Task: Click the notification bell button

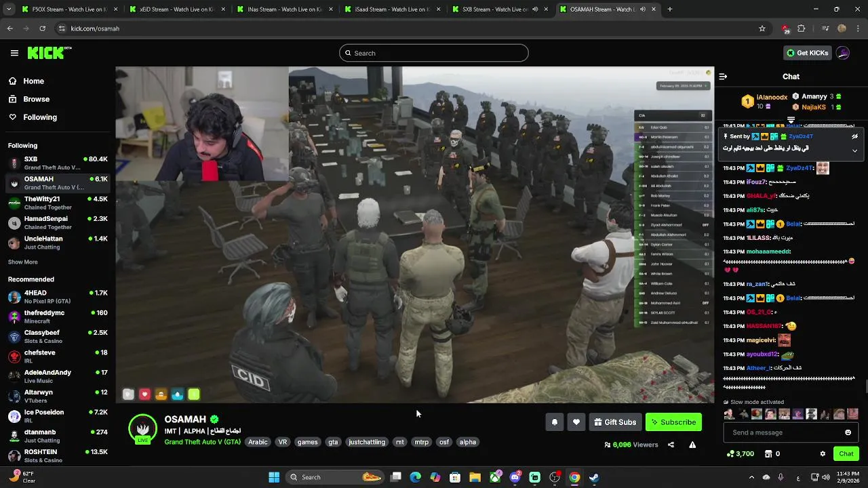Action: (554, 422)
